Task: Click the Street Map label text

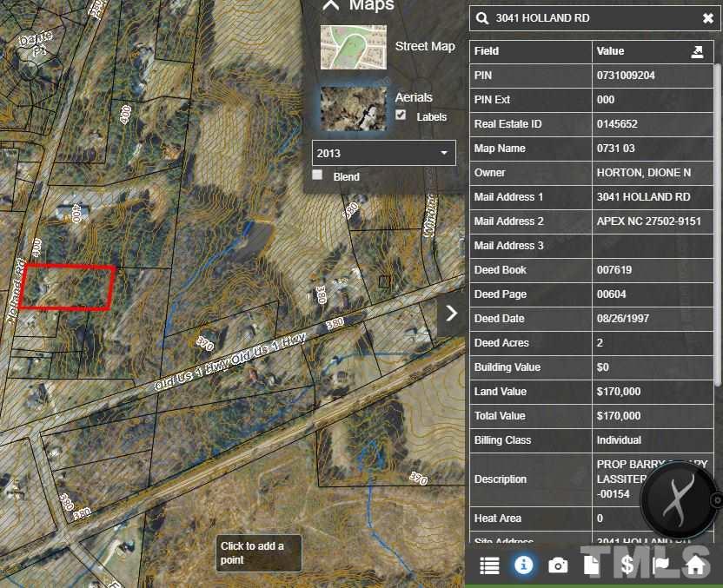Action: coord(425,47)
